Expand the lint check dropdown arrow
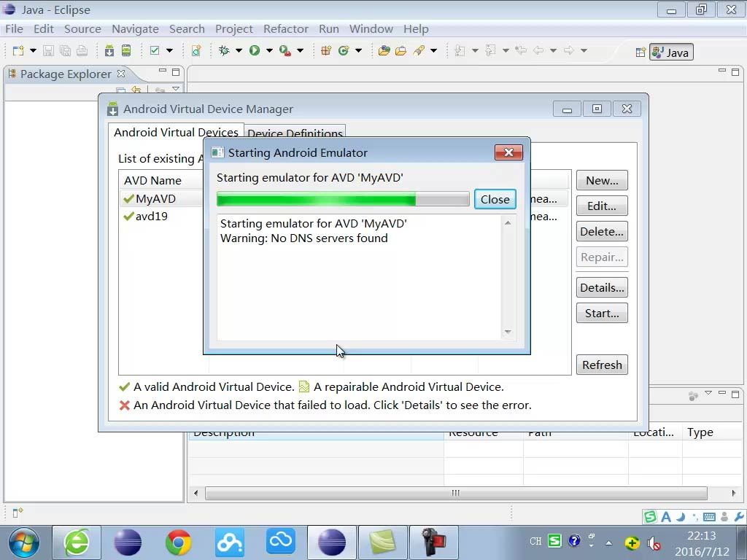Viewport: 747px width, 560px height. click(x=169, y=50)
